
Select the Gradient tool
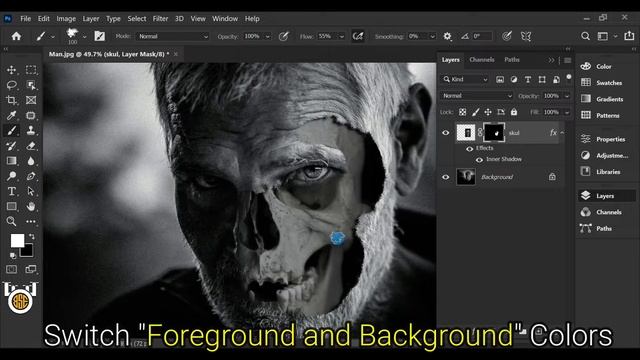pyautogui.click(x=11, y=161)
